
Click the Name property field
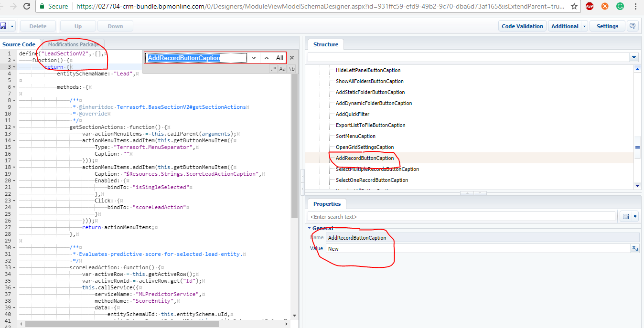[x=483, y=238]
